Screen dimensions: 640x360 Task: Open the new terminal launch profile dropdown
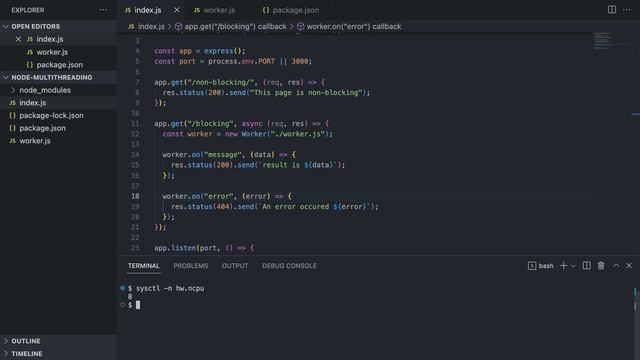(573, 266)
